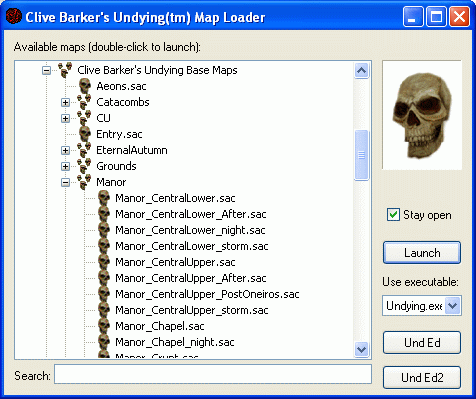Select Aeons.sac in the map tree

click(121, 86)
